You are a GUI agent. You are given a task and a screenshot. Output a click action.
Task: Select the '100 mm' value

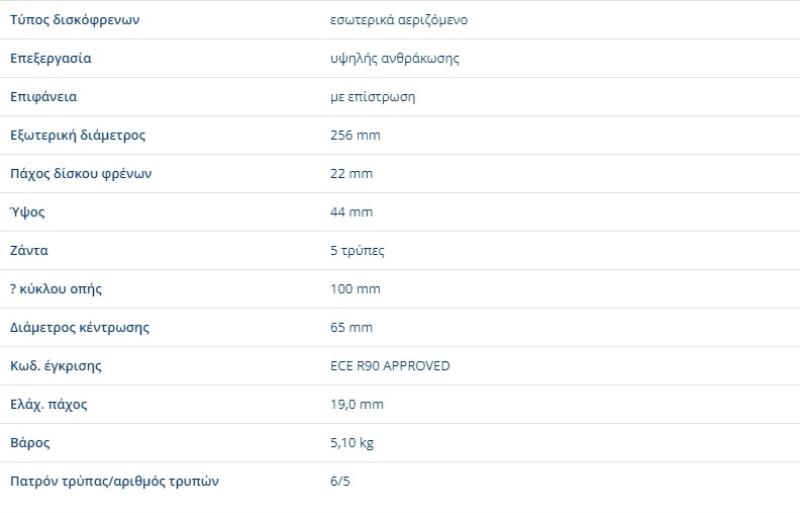pos(355,289)
